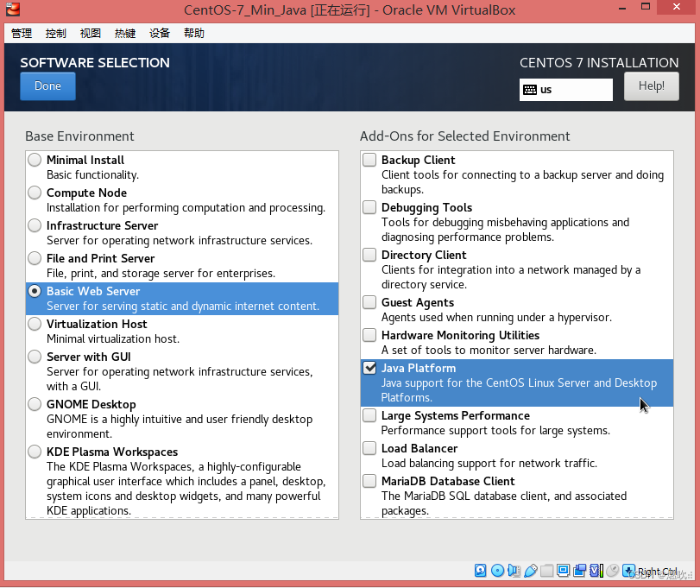Screen dimensions: 700x588
Task: Click the Help! button
Action: 652,86
